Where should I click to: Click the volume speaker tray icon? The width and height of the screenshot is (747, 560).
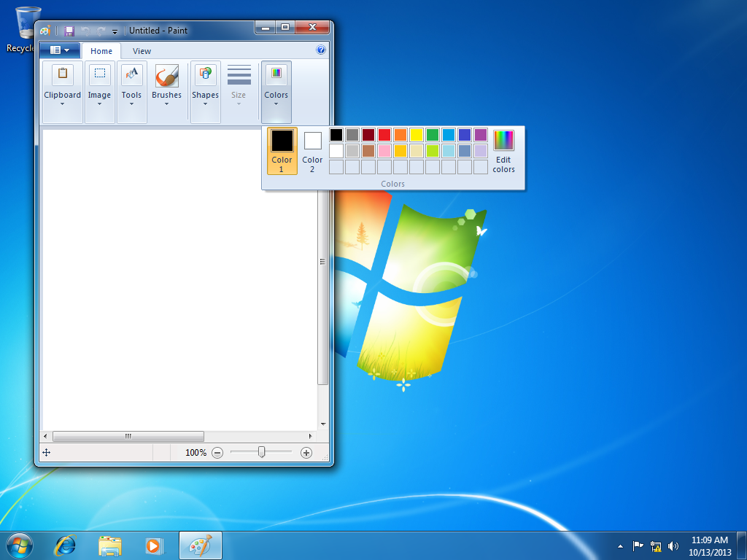(673, 546)
